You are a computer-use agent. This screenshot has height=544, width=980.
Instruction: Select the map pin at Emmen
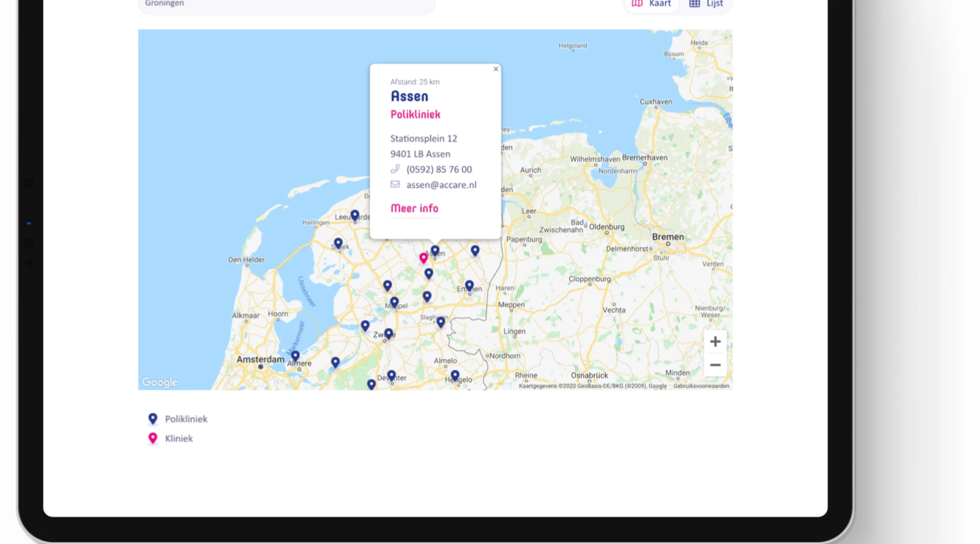[469, 285]
